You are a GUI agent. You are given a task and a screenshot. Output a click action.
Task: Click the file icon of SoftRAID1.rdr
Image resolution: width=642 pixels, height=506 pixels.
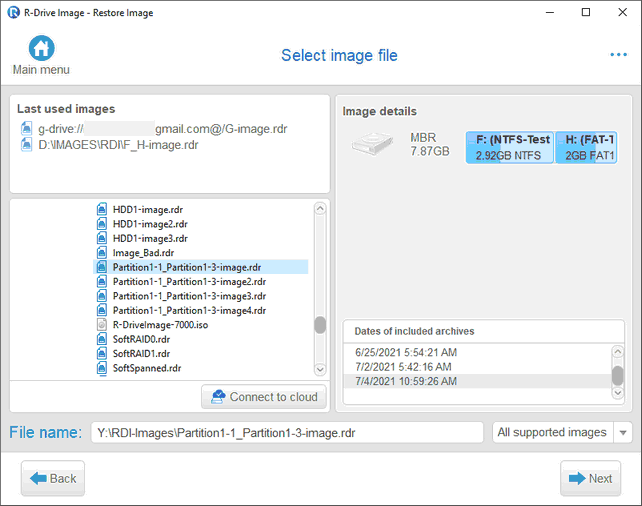102,353
